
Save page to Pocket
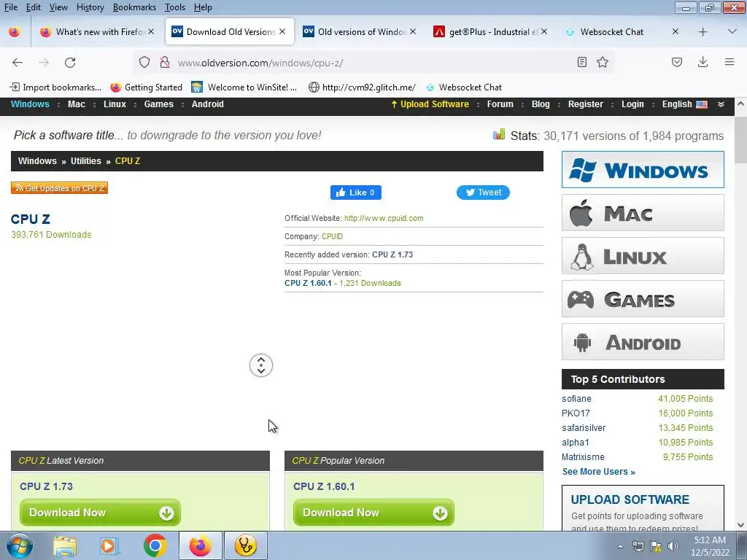click(x=677, y=63)
